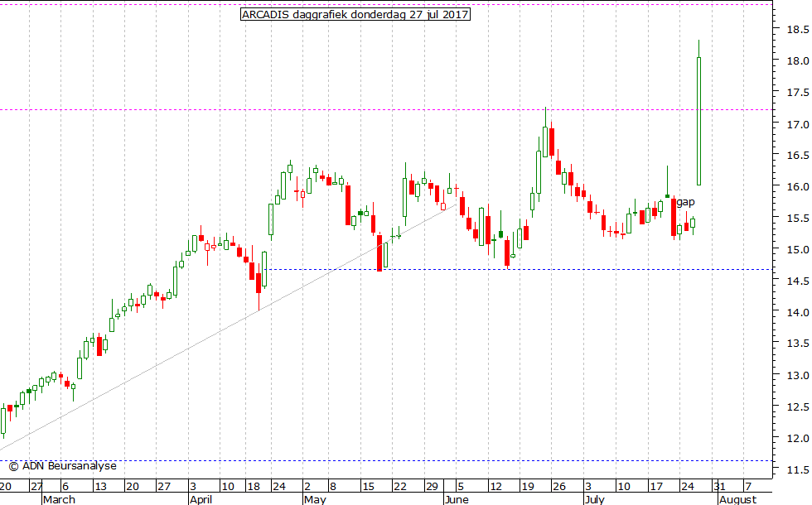The height and width of the screenshot is (505, 812).
Task: Select the 12.0 price axis label
Action: coord(798,439)
